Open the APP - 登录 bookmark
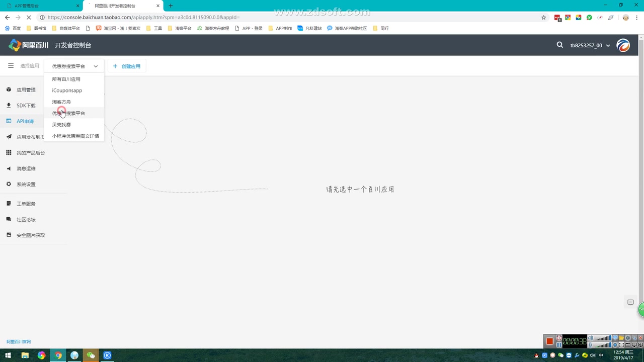Image resolution: width=644 pixels, height=362 pixels. [249, 28]
